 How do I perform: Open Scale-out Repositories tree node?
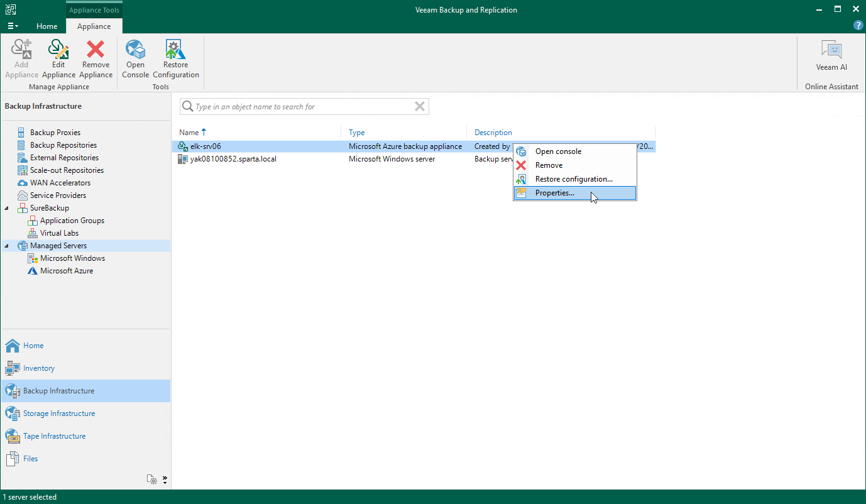[x=67, y=170]
